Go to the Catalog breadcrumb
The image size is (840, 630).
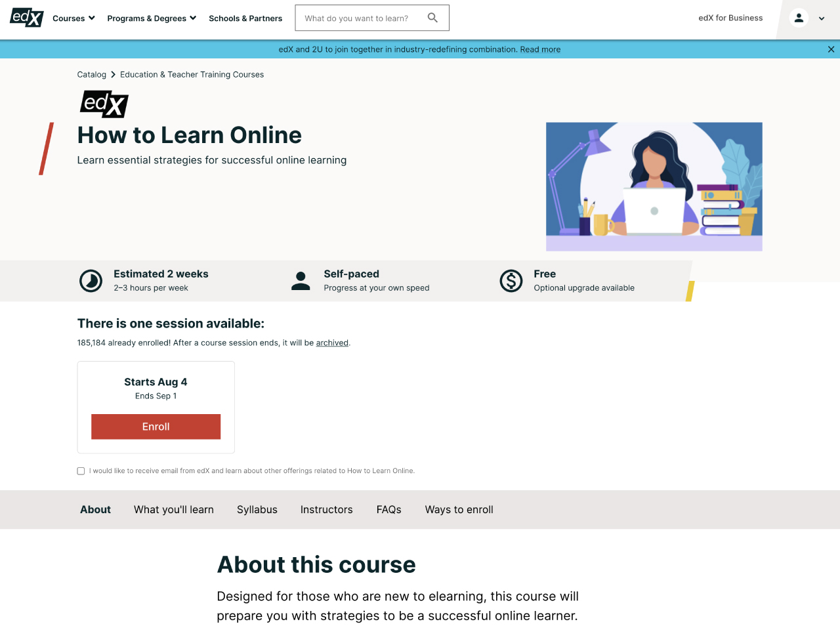coord(92,75)
